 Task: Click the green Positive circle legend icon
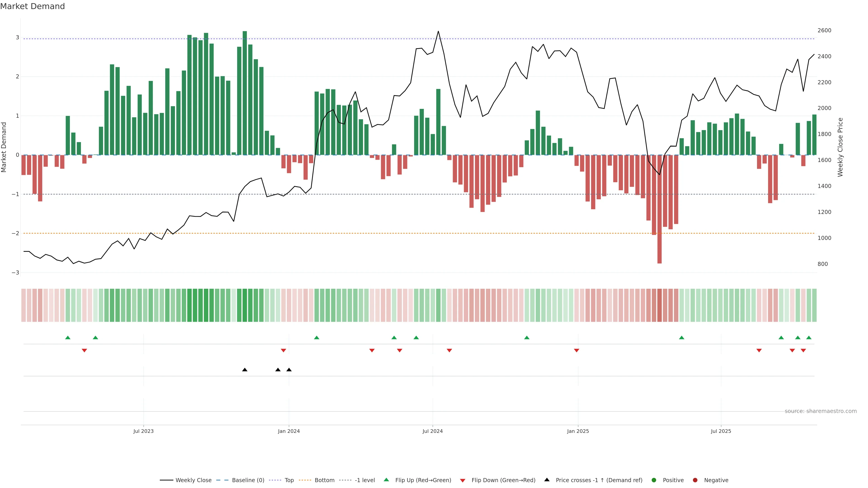[654, 480]
